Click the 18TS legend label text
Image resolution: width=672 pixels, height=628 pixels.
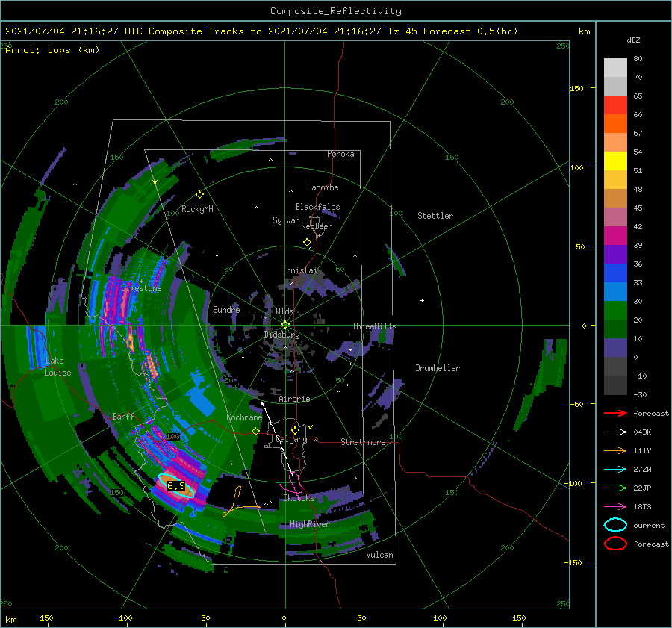click(x=642, y=506)
